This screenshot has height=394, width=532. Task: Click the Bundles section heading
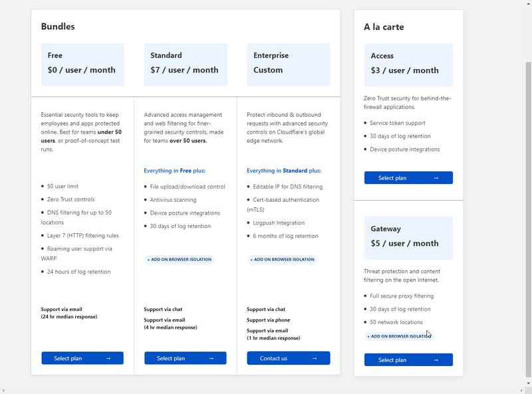click(58, 27)
